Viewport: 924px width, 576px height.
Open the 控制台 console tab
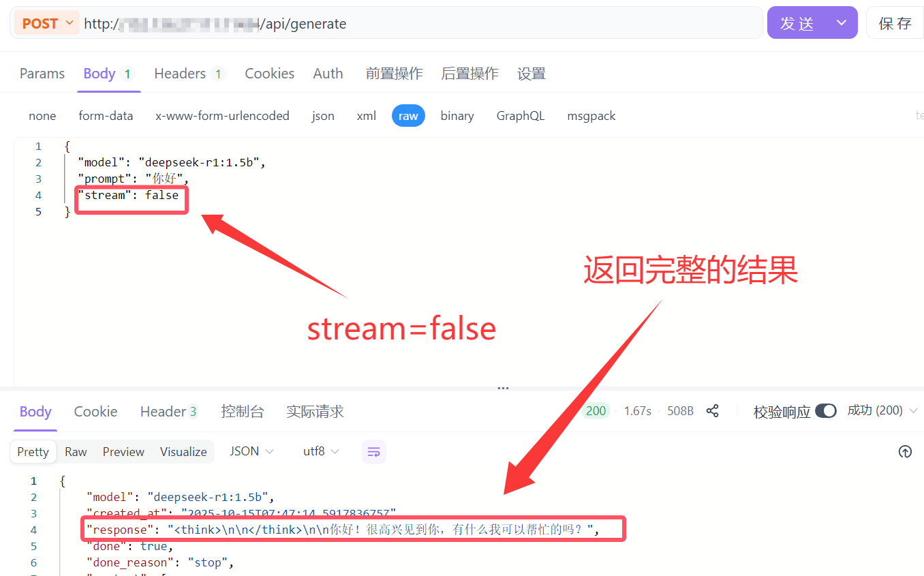click(242, 412)
